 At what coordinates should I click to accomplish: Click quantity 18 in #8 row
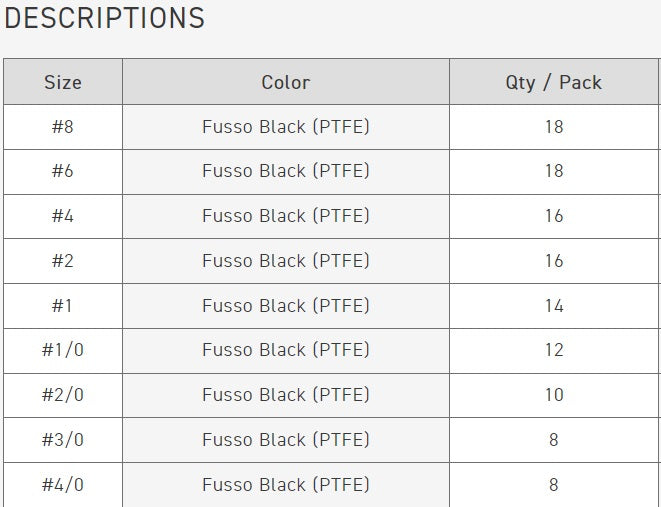point(554,127)
